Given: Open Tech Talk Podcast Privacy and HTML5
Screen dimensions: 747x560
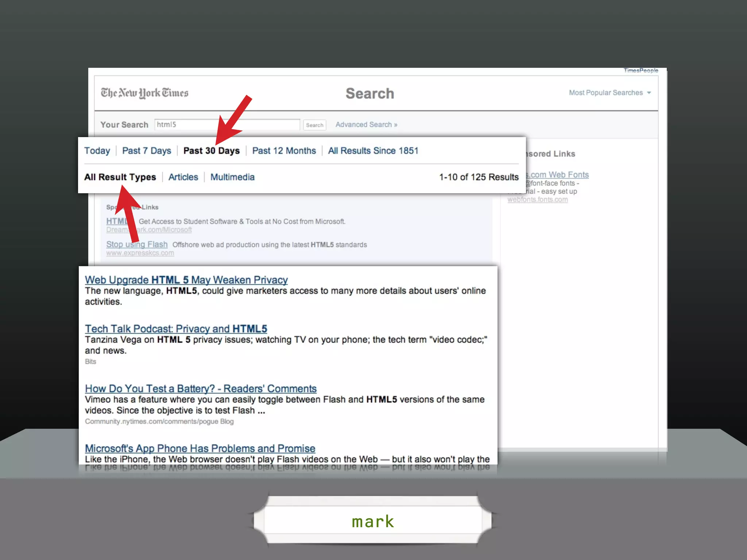Looking at the screenshot, I should tap(176, 329).
